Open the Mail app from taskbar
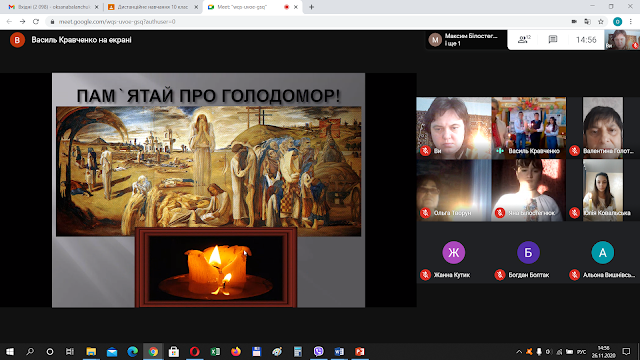 pos(112,351)
